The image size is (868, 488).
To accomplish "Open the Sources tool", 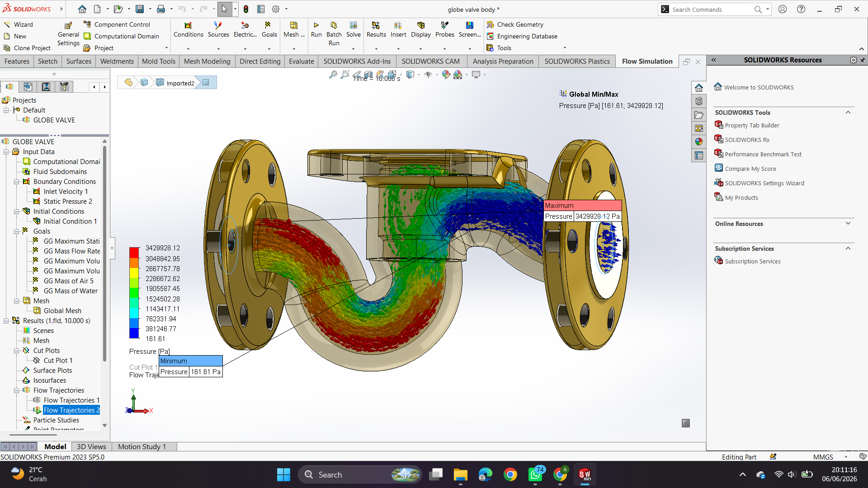I will [218, 29].
